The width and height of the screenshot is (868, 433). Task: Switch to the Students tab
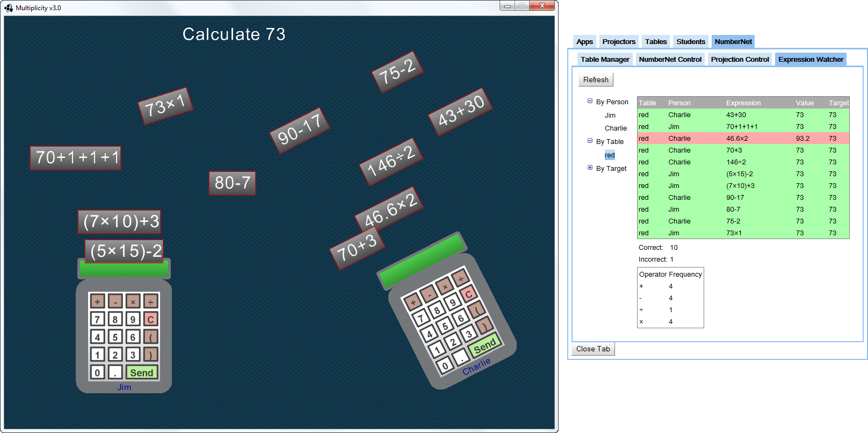690,41
